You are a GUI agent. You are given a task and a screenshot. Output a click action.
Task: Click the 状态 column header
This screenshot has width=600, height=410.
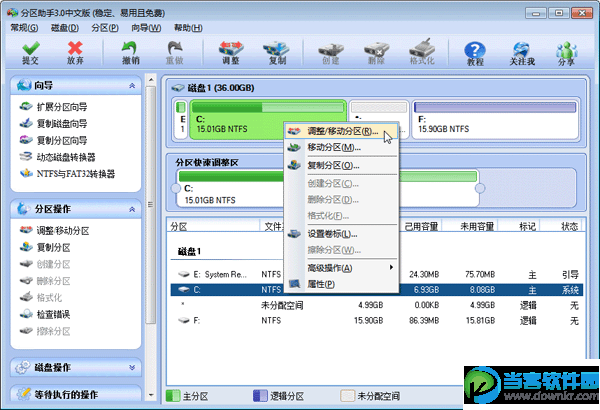tap(561, 226)
